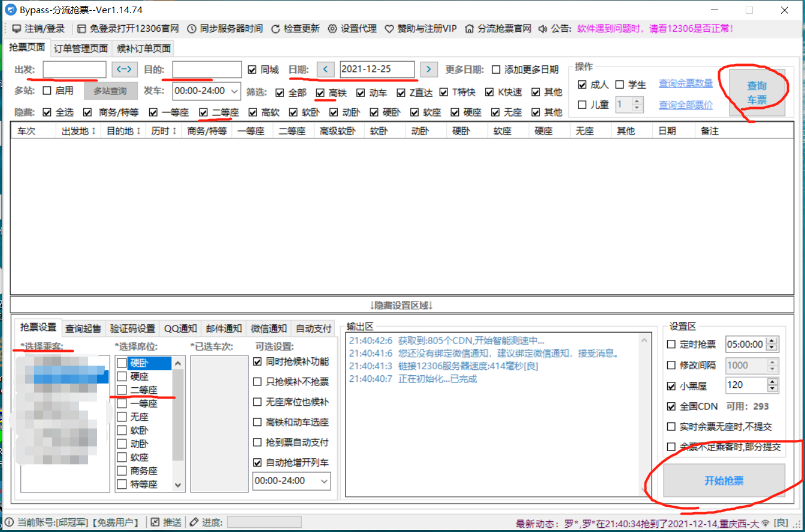Swap departure and destination with arrow button
This screenshot has height=532, width=805.
coord(125,69)
